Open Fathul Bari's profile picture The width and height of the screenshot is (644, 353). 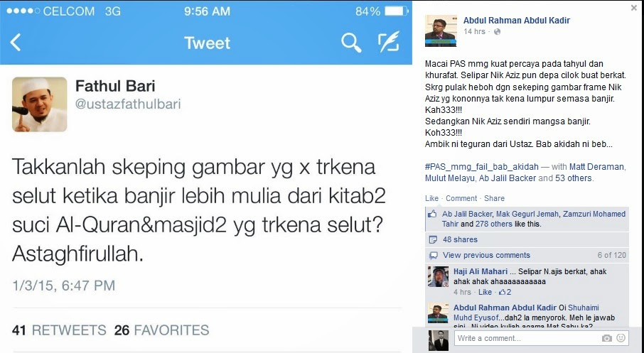pyautogui.click(x=40, y=104)
